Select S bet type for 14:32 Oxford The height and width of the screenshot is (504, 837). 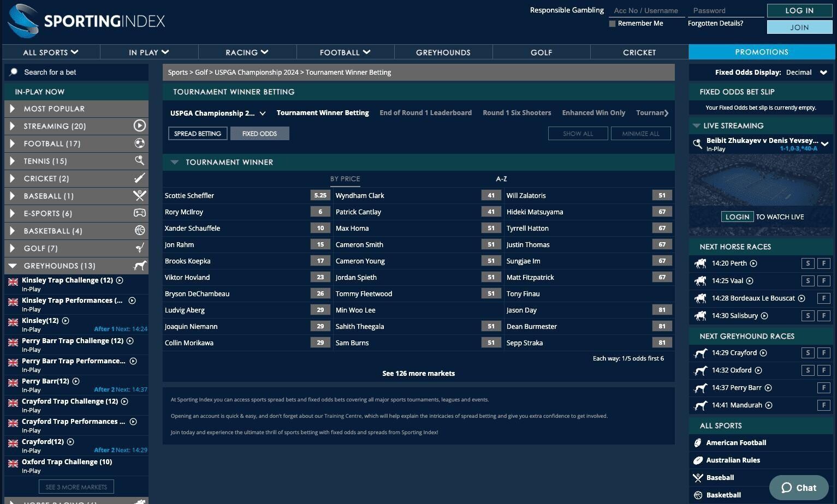[x=808, y=370]
